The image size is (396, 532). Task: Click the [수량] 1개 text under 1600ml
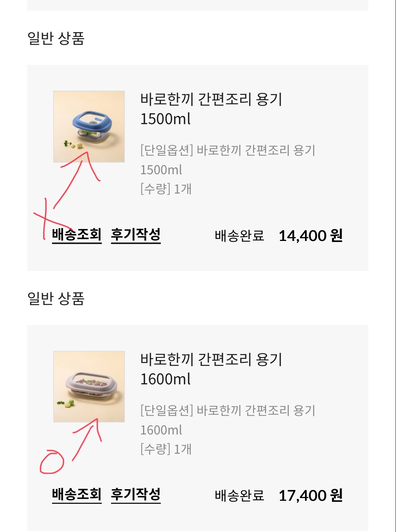click(x=166, y=449)
